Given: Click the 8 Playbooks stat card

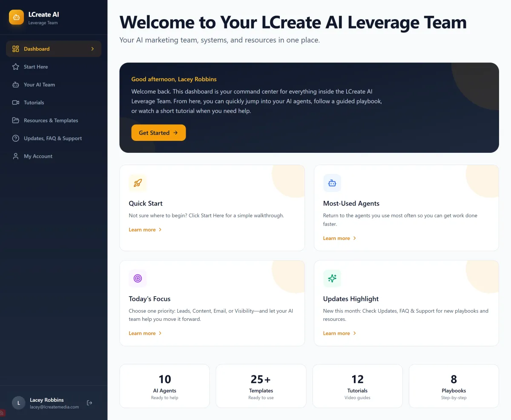Looking at the screenshot, I should click(454, 386).
